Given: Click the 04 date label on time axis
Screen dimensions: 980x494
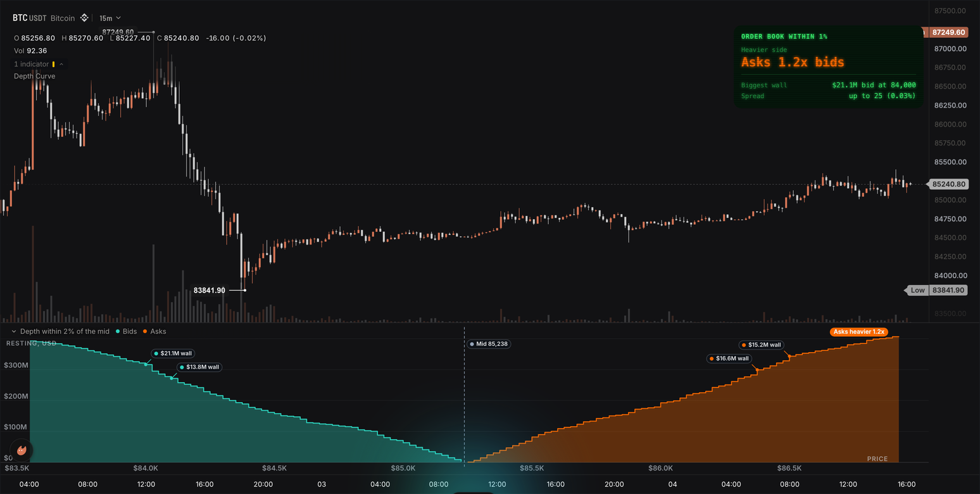Looking at the screenshot, I should click(x=673, y=484).
